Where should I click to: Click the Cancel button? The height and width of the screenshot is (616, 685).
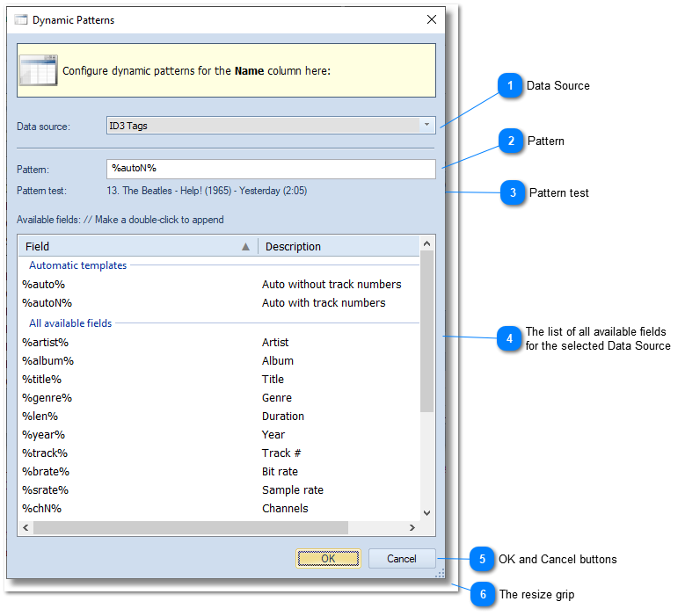(x=402, y=558)
